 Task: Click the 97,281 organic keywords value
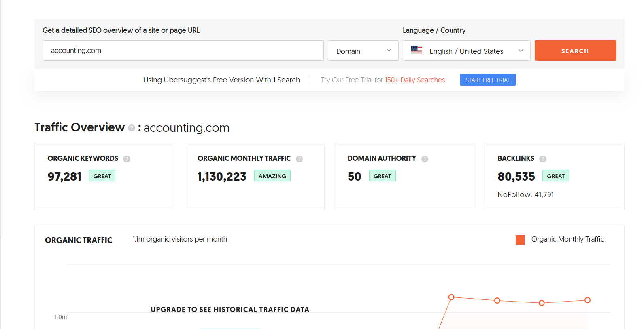coord(64,177)
